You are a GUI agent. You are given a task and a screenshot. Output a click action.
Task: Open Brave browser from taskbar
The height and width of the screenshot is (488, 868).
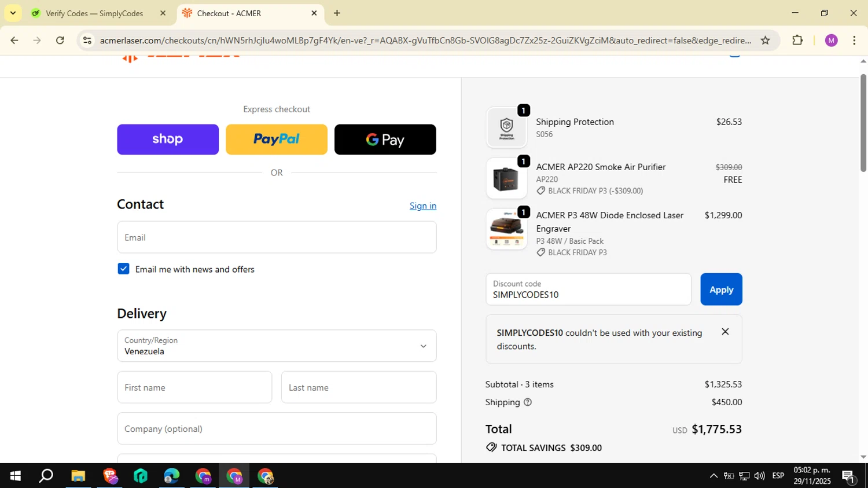pyautogui.click(x=110, y=476)
